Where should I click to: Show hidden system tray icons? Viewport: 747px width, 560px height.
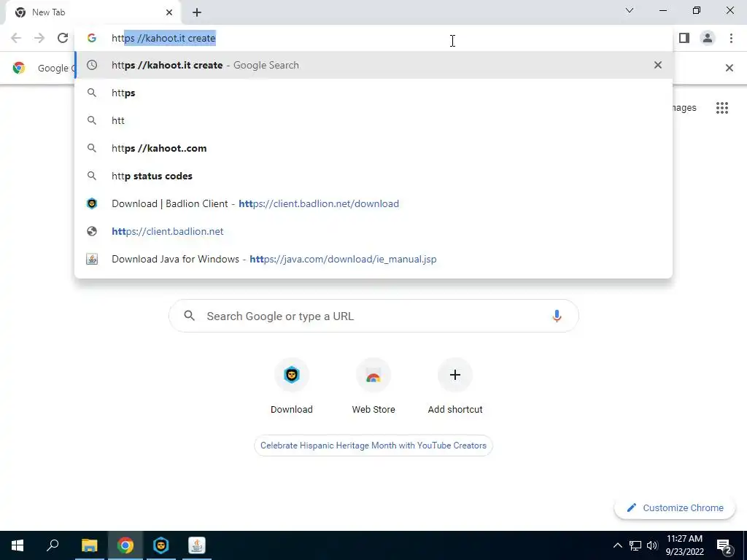tap(617, 545)
